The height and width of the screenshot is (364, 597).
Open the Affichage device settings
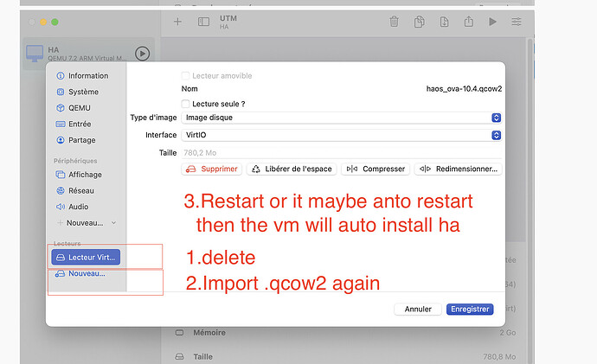(x=79, y=175)
